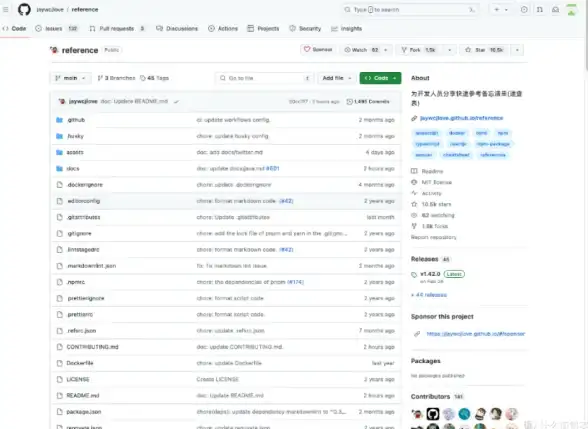Open the docs folder
Image resolution: width=588 pixels, height=429 pixels.
(x=73, y=169)
